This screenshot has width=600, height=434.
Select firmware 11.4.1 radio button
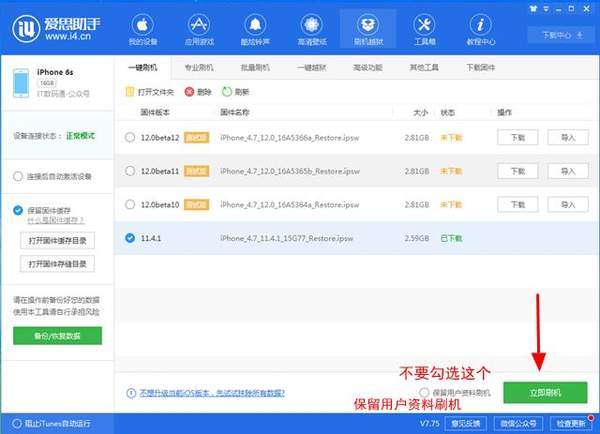click(x=130, y=238)
